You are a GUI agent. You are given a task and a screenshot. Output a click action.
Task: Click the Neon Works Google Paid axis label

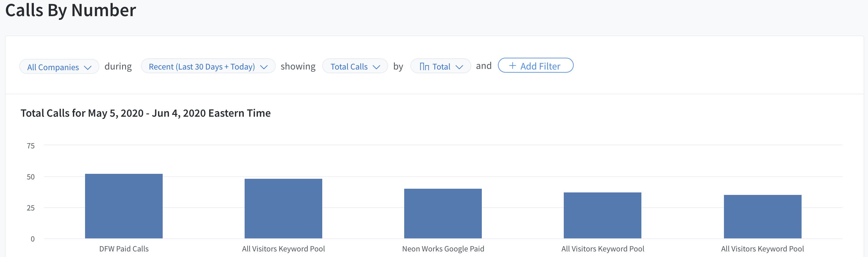tap(443, 249)
